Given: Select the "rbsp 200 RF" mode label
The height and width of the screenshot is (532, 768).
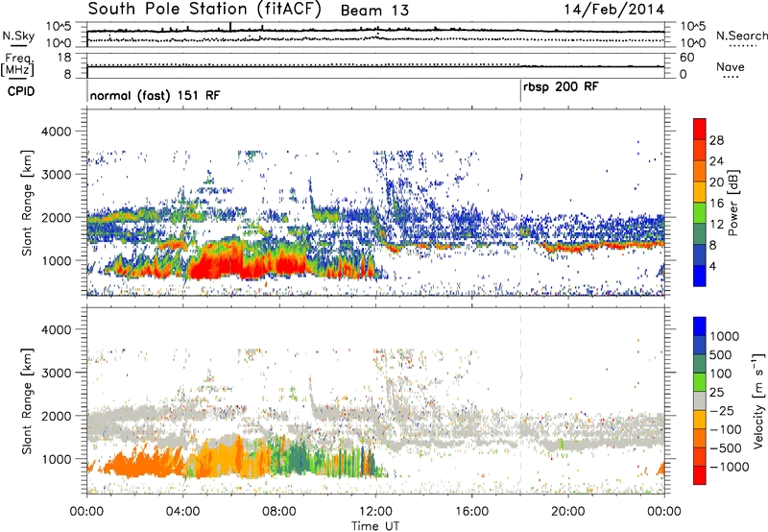Looking at the screenshot, I should [x=561, y=87].
